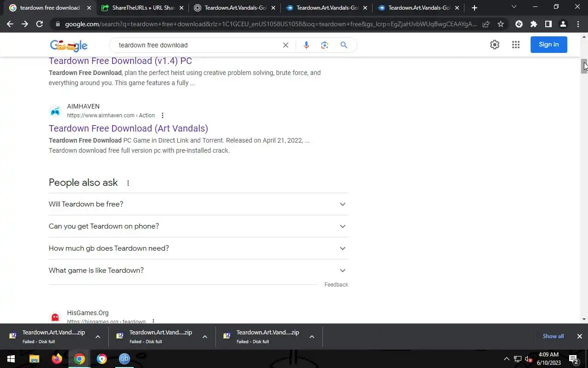Clear the search box with X
Viewport: 588px width, 368px height.
(286, 45)
